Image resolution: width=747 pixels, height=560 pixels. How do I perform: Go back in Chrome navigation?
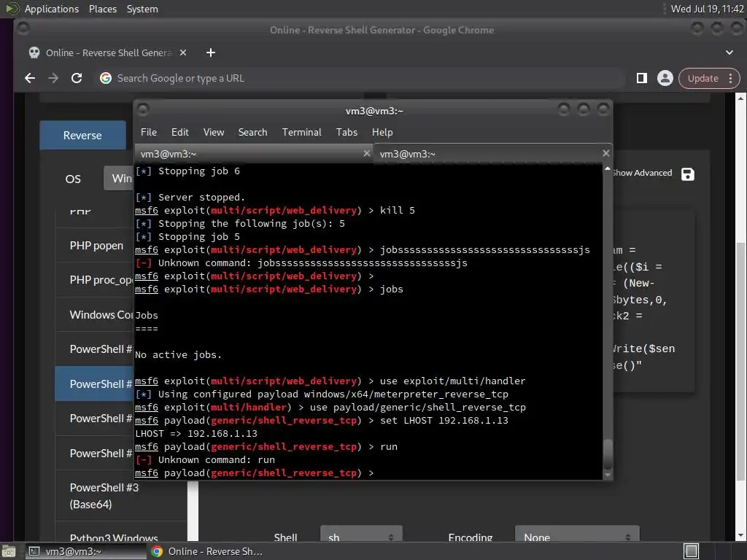point(30,78)
